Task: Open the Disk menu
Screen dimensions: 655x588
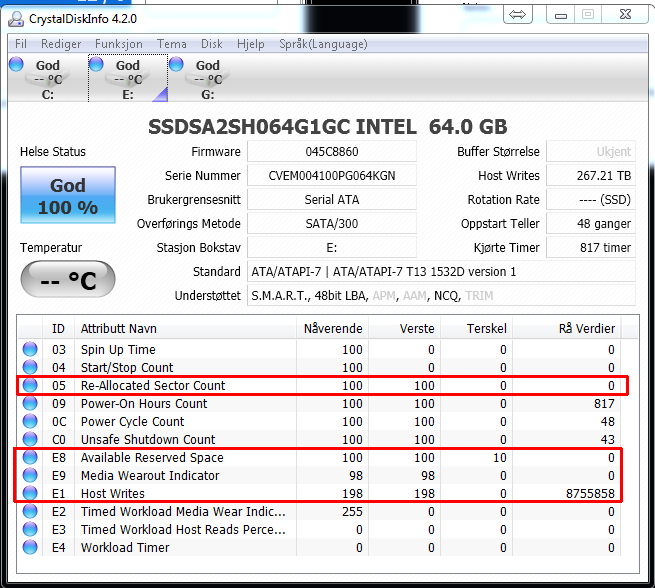Action: 212,44
